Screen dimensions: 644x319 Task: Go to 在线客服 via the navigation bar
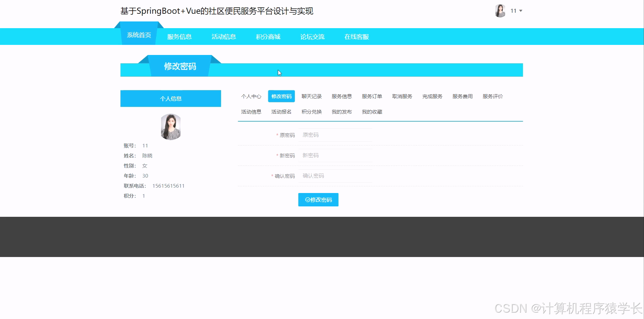[x=357, y=37]
